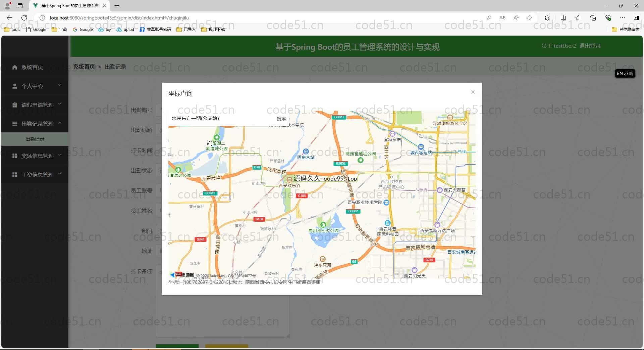Click 西安阳光天 marker on map
Viewport: 644px width, 350px height.
(x=414, y=270)
